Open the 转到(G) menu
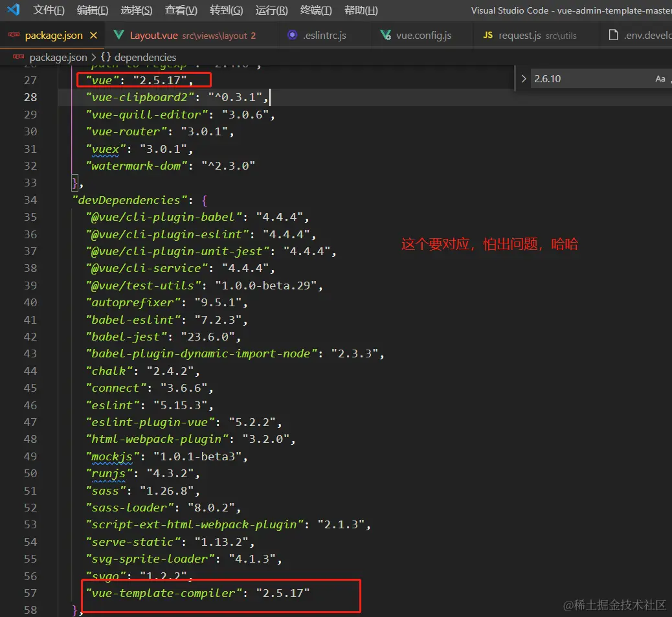This screenshot has height=617, width=672. 227,10
